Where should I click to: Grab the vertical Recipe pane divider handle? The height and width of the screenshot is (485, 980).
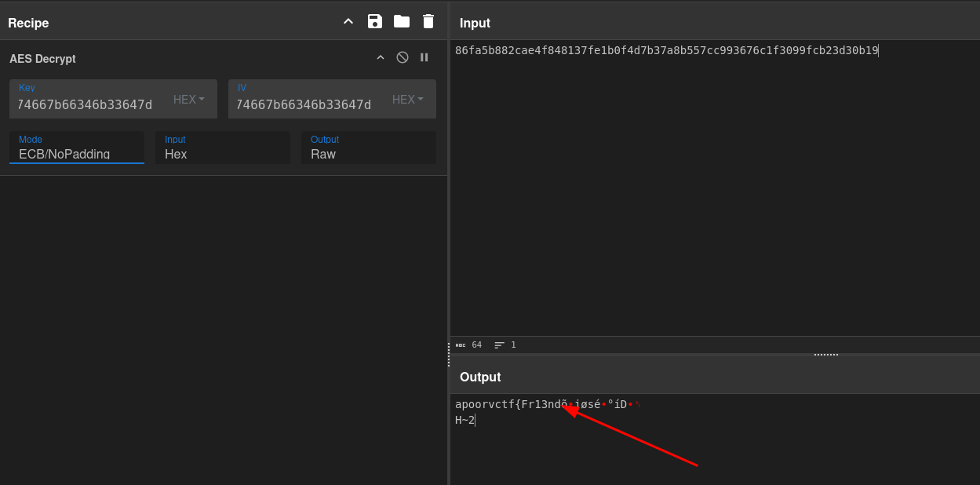coord(449,355)
